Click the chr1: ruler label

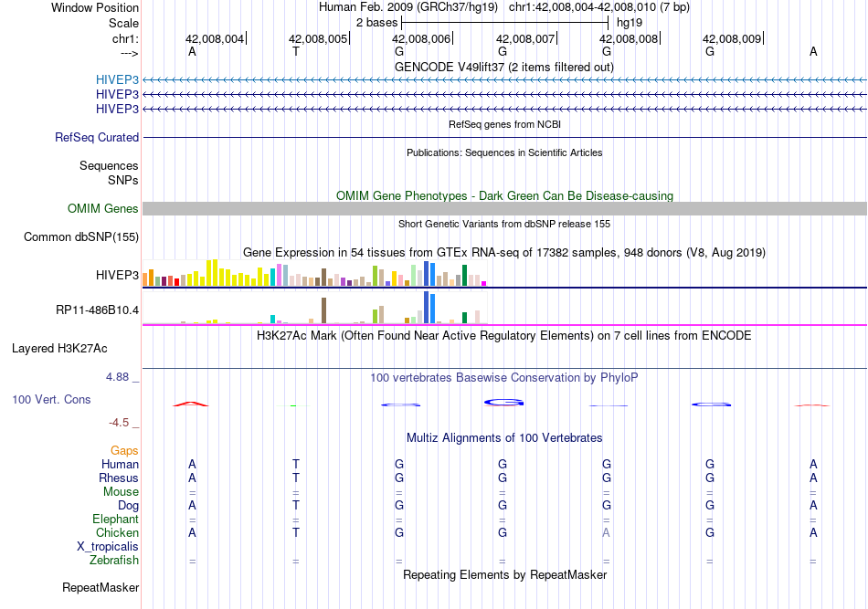tap(125, 38)
